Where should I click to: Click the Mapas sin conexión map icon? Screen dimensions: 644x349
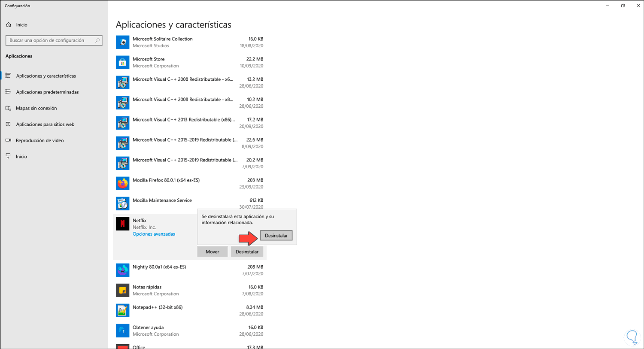pyautogui.click(x=8, y=108)
